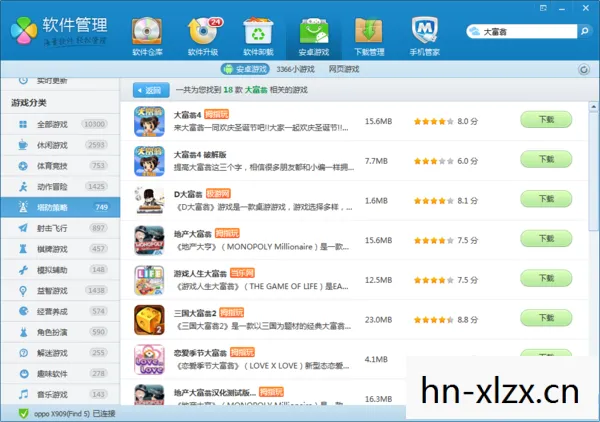Viewport: 600px width, 422px height.
Task: Open the 软件仓库 software library icon
Action: pos(147,37)
